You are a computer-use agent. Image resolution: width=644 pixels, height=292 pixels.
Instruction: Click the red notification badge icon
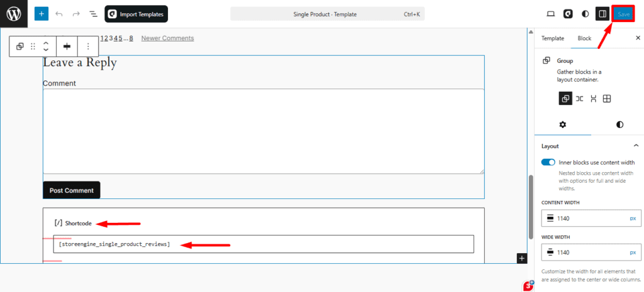(528, 286)
